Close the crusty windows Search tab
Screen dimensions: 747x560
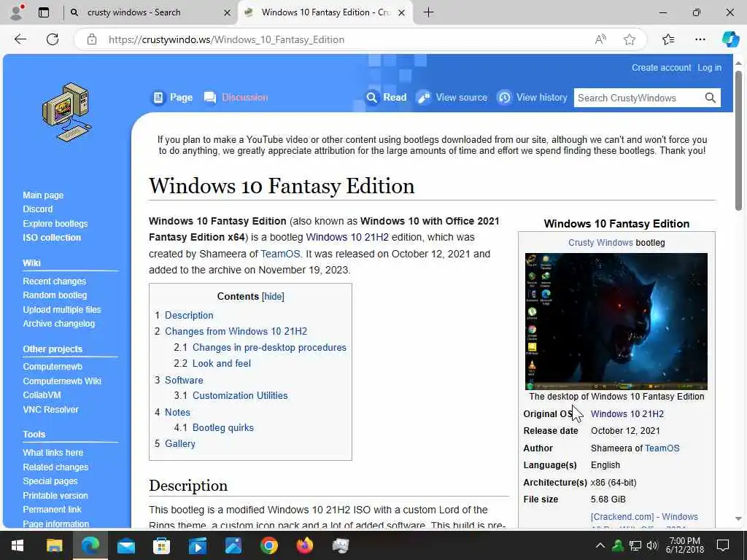coord(228,13)
